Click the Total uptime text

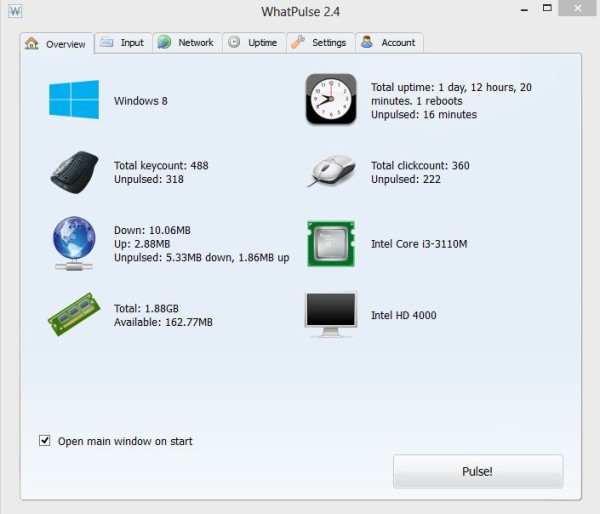[x=451, y=94]
